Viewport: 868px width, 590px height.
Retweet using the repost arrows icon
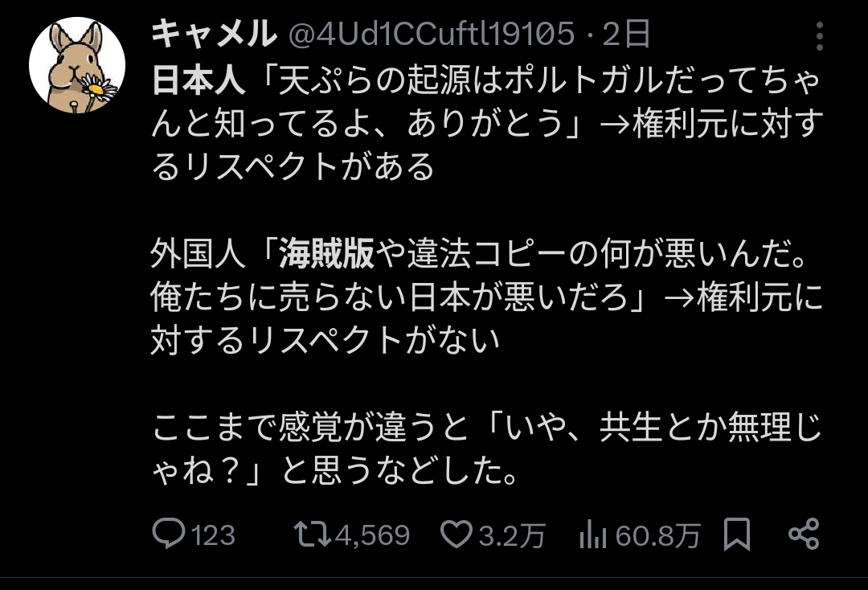click(312, 535)
